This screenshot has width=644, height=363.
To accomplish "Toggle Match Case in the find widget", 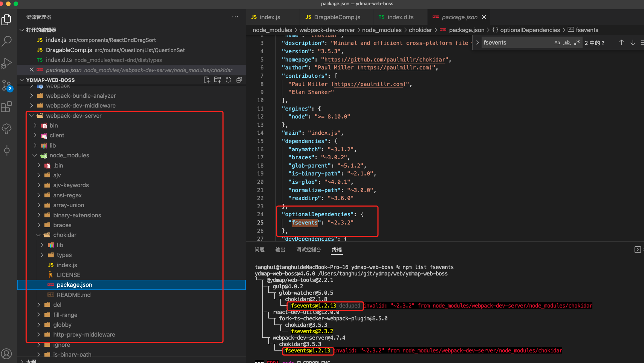I will tap(557, 42).
